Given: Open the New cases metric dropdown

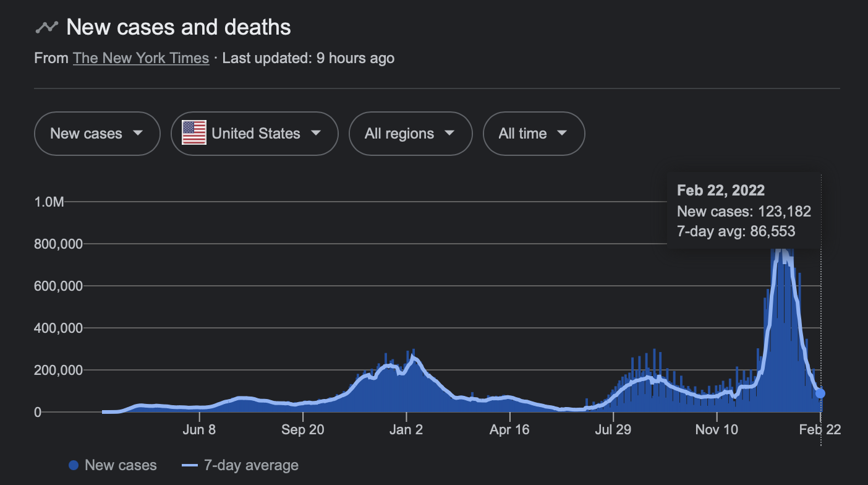Looking at the screenshot, I should (97, 133).
